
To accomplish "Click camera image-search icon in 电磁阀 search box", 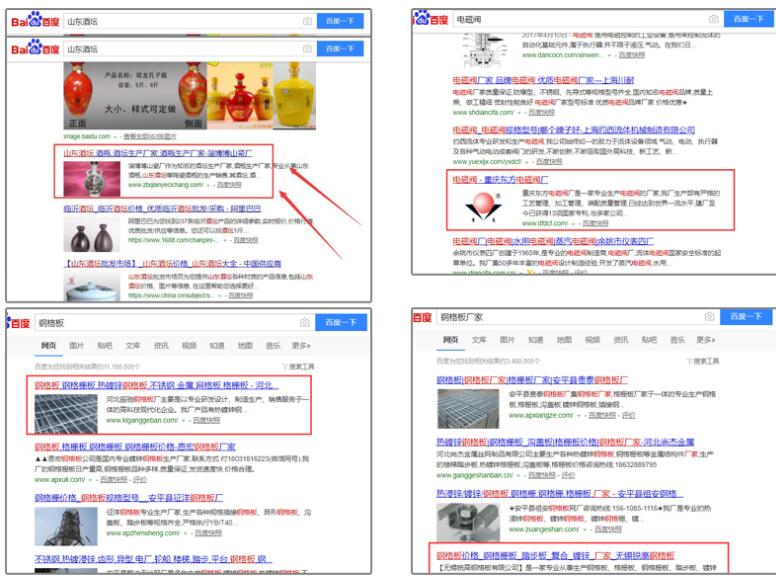I will 713,19.
